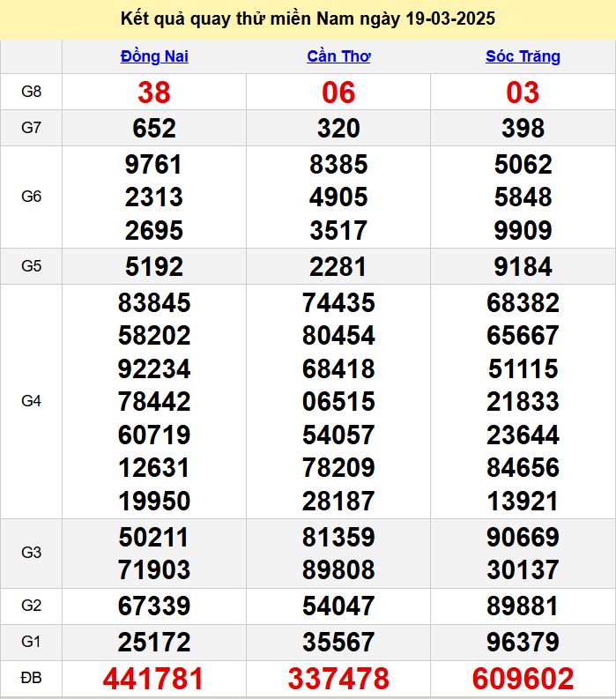Select the G3 row label
This screenshot has height=699, width=616.
(x=31, y=553)
